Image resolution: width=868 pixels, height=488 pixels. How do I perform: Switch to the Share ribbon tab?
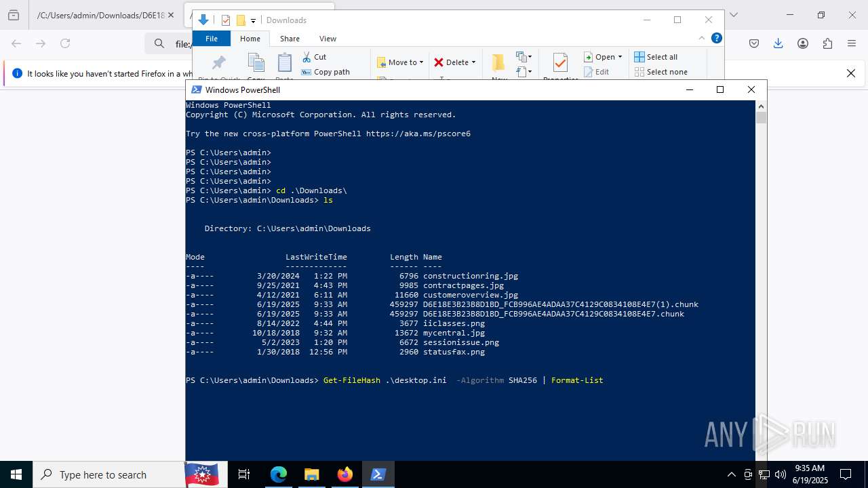point(290,39)
